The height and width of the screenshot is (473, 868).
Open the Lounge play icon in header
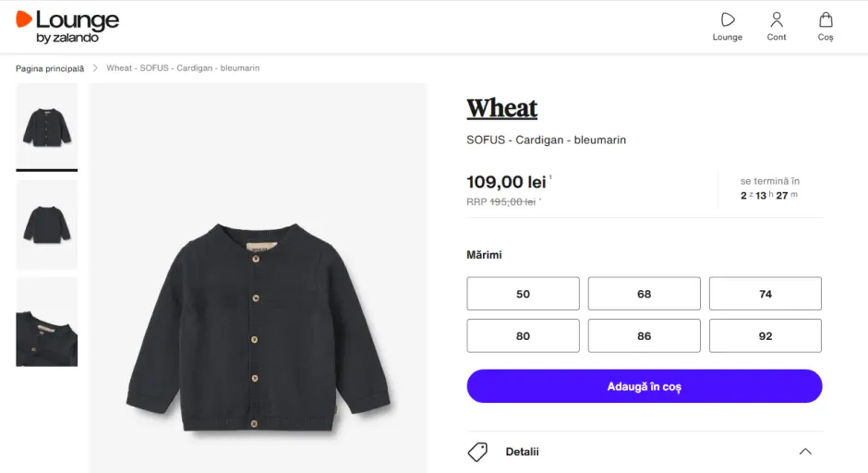click(x=728, y=20)
